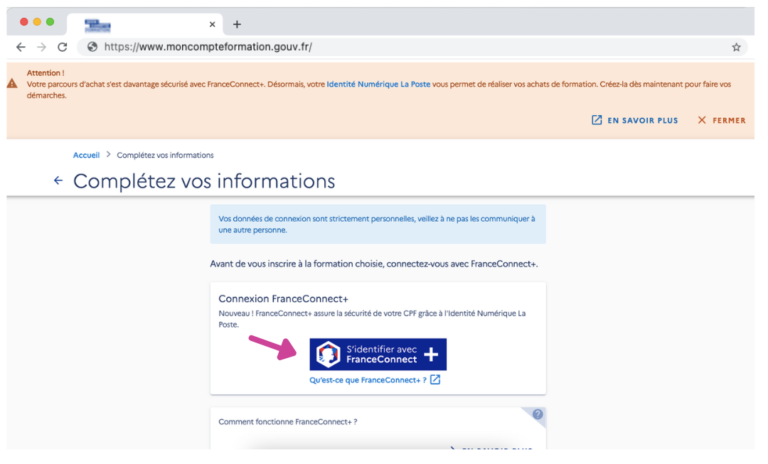The height and width of the screenshot is (464, 768).
Task: Close the current browser tab
Action: tap(212, 24)
